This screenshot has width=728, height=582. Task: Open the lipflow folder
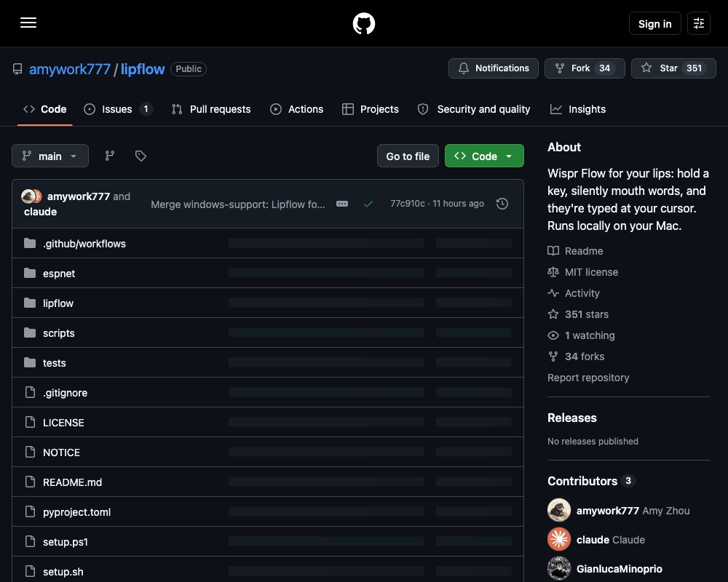pos(58,303)
